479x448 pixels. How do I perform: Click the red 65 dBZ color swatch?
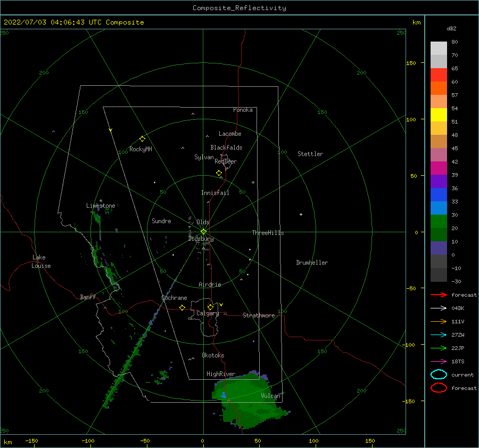(x=439, y=75)
